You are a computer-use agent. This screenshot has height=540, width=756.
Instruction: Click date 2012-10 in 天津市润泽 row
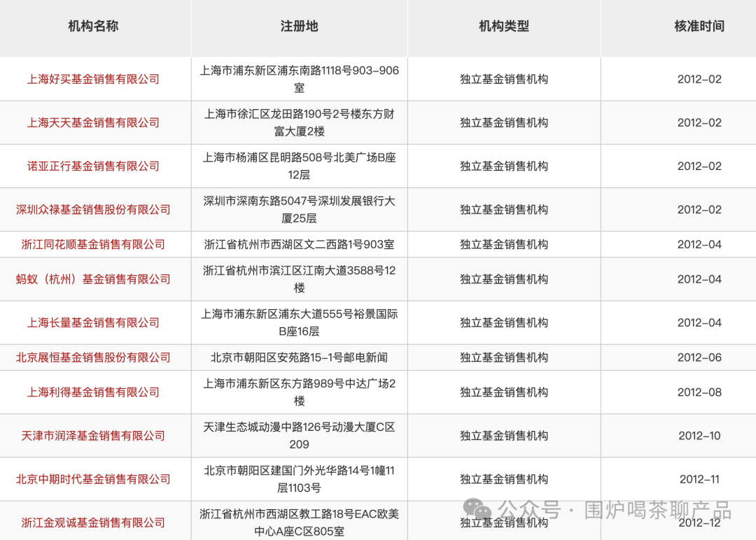point(699,436)
